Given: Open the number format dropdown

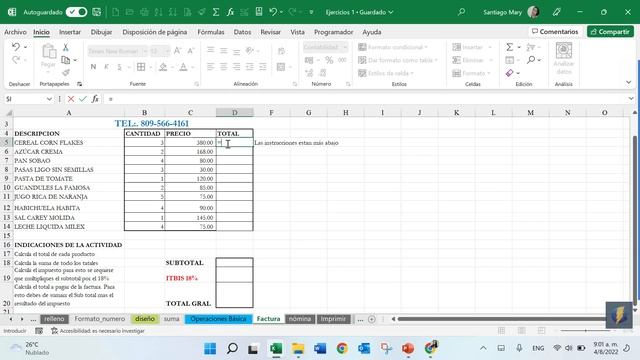Looking at the screenshot, I should [345, 47].
